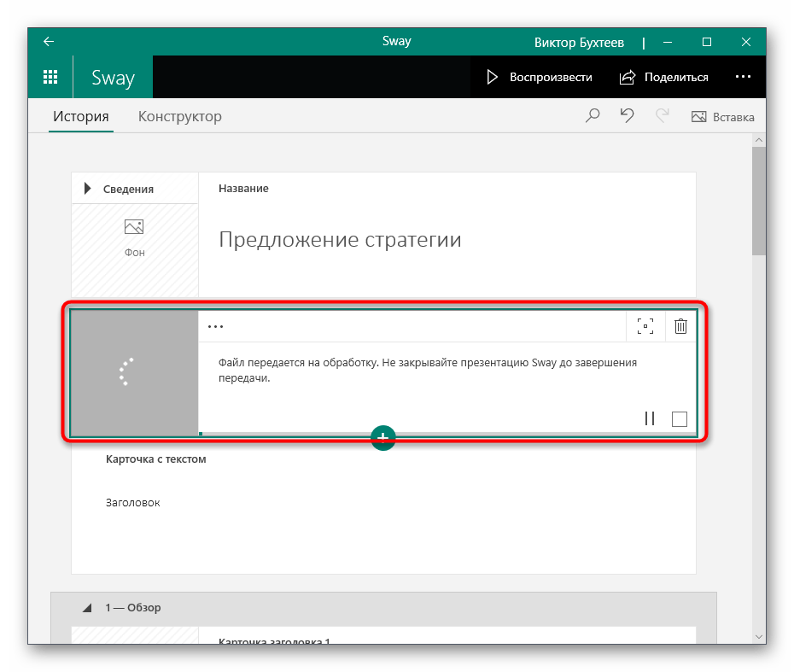Switch to the Конструктор tab
Screen dimensions: 794x672
(179, 117)
